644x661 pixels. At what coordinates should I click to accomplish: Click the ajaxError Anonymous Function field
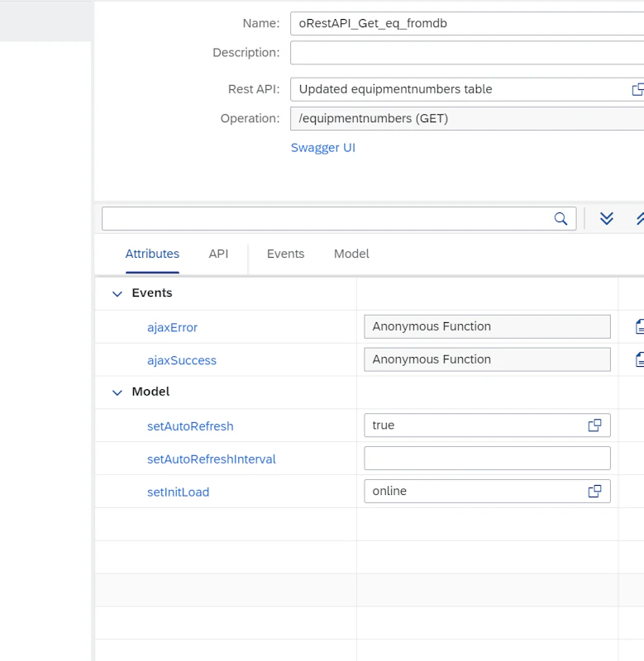(487, 326)
